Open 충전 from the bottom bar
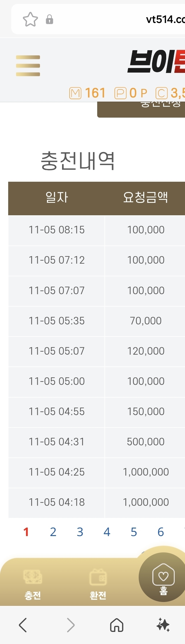 pos(33,584)
